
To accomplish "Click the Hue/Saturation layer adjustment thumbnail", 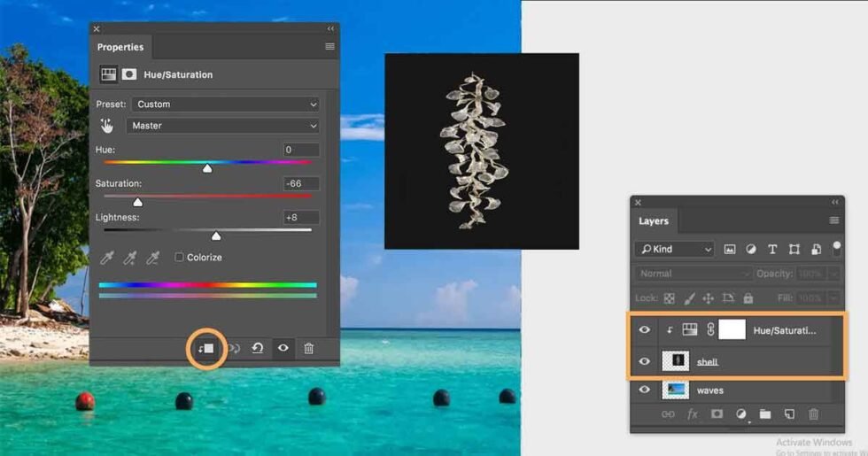I will click(x=690, y=329).
